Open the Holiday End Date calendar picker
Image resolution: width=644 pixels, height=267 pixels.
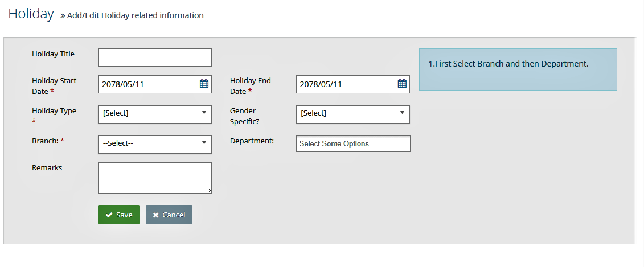pos(402,83)
